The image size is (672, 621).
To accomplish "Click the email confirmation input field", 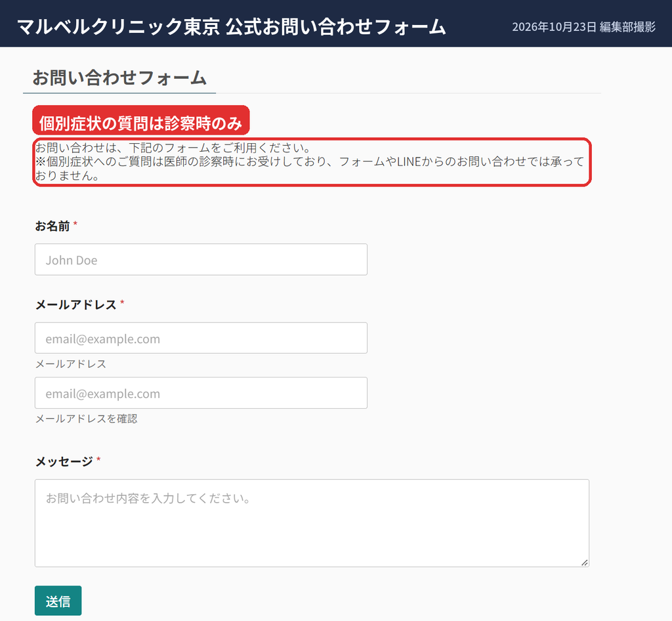I will (x=201, y=393).
